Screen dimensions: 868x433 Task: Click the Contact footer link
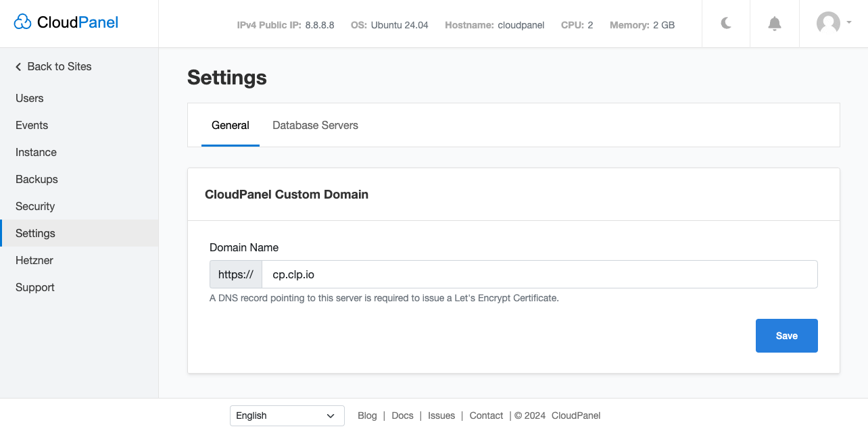(485, 415)
